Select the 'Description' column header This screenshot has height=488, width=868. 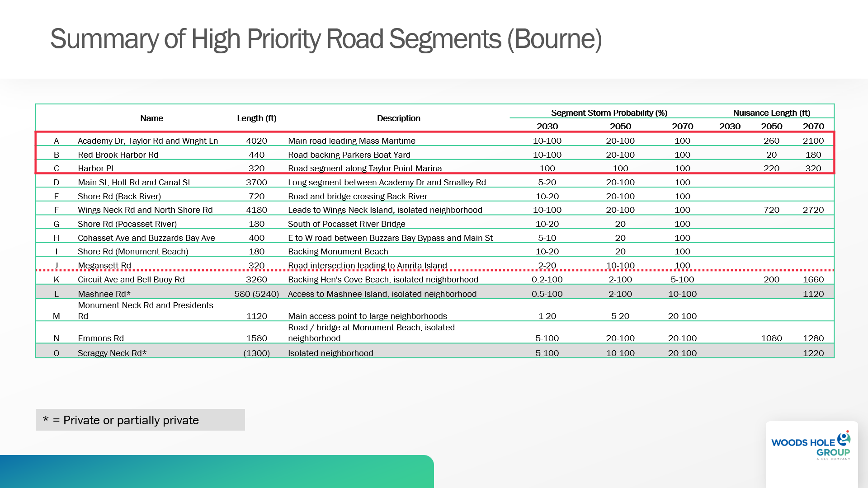(x=399, y=118)
